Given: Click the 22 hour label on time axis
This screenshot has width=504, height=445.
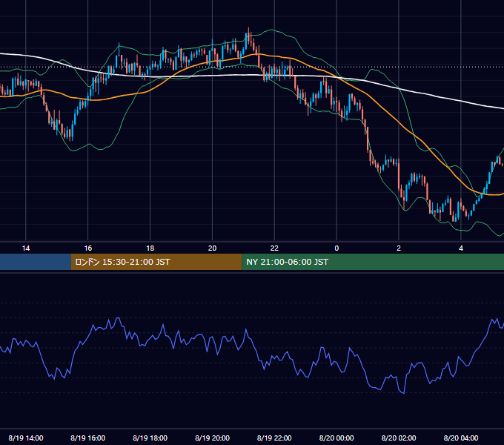Looking at the screenshot, I should click(x=274, y=248).
